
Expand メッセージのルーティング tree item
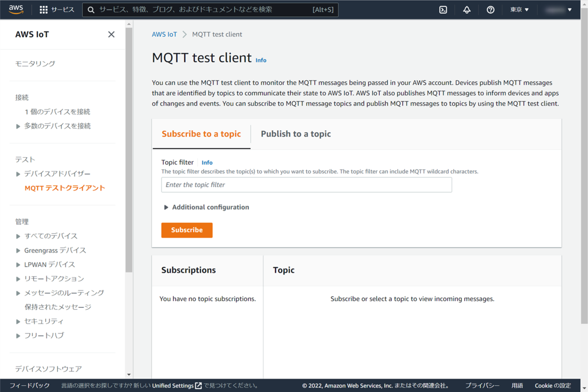click(x=18, y=293)
